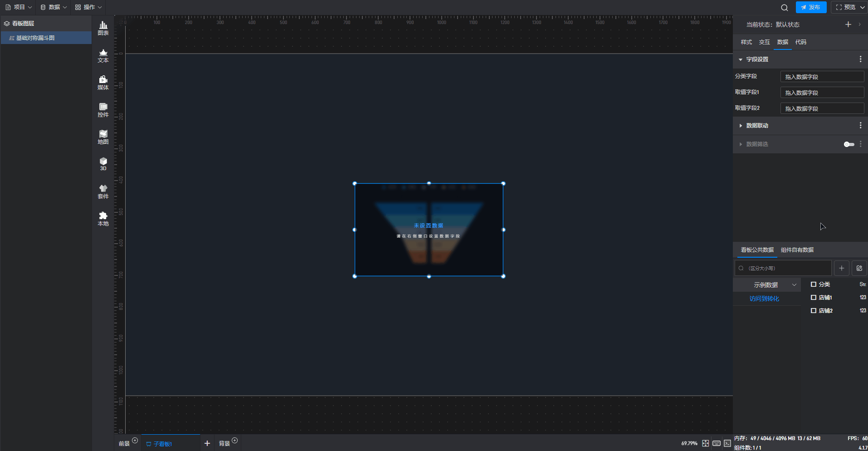Open the 文本 text components icon
Viewport: 868px width, 451px height.
tap(103, 55)
